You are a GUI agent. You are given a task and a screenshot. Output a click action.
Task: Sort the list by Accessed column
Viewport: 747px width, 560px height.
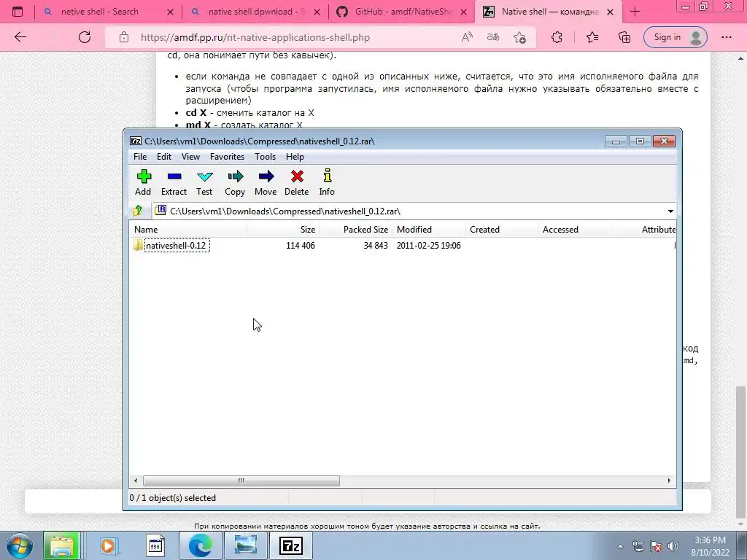(575, 230)
